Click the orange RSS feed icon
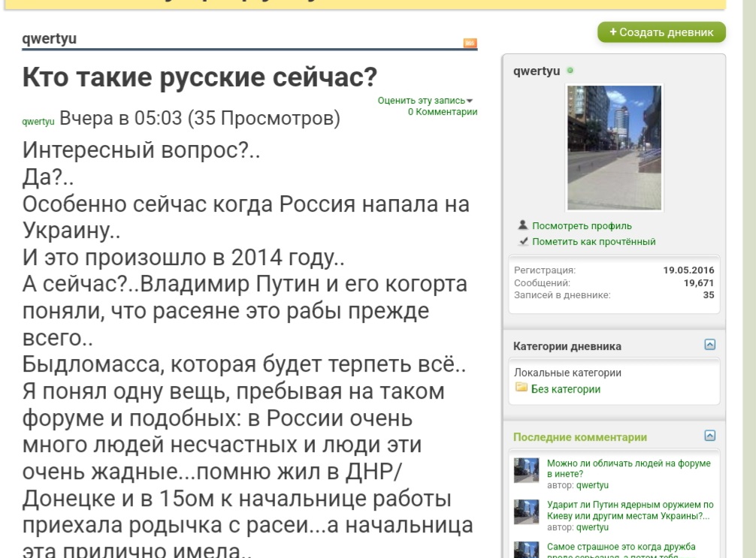The height and width of the screenshot is (558, 756). coord(470,43)
